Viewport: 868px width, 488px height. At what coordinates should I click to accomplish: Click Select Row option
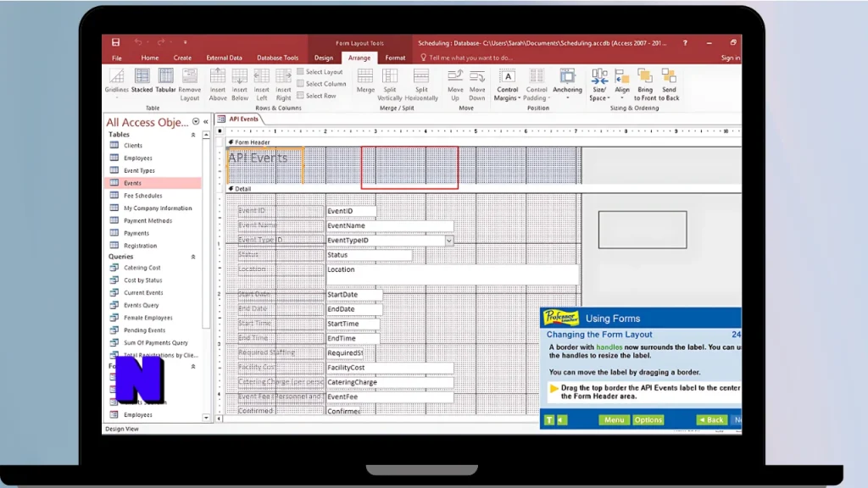tap(317, 96)
